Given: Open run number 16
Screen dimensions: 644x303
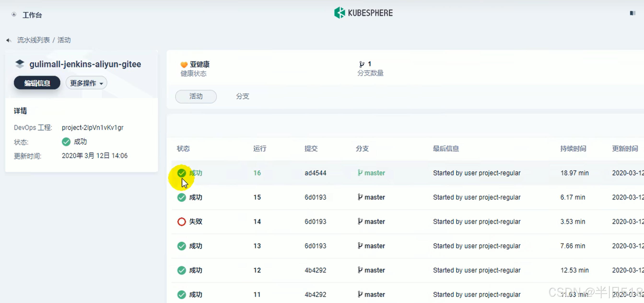Looking at the screenshot, I should click(257, 173).
